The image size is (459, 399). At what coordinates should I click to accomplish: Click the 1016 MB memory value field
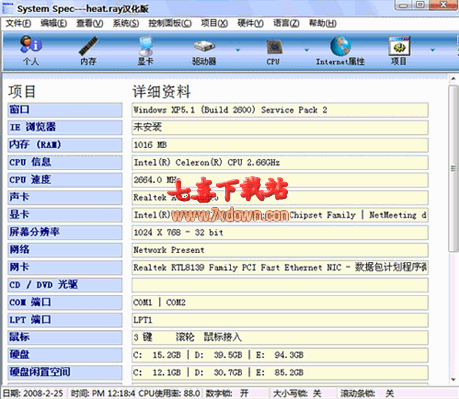tap(280, 145)
